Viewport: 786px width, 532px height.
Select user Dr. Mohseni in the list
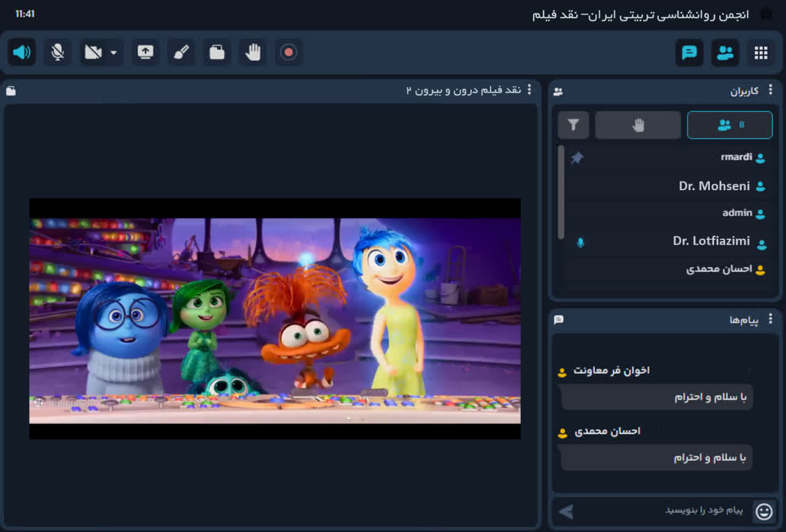[667, 186]
